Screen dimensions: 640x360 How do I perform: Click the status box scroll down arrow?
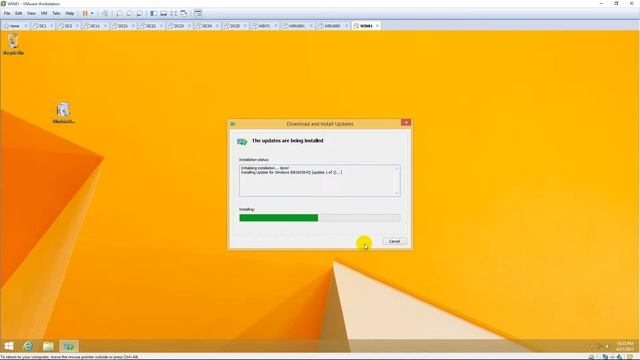coord(397,193)
